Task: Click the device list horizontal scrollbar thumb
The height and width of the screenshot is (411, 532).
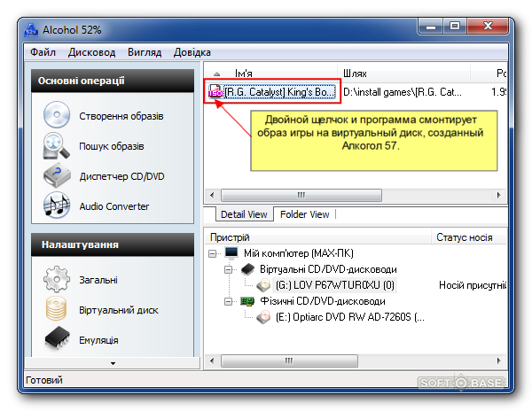Action: [289, 361]
